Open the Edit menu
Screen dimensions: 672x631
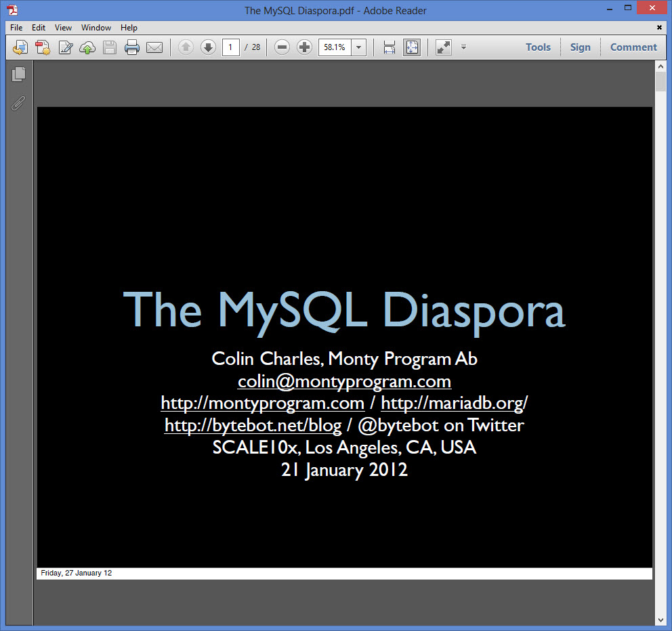(x=39, y=27)
